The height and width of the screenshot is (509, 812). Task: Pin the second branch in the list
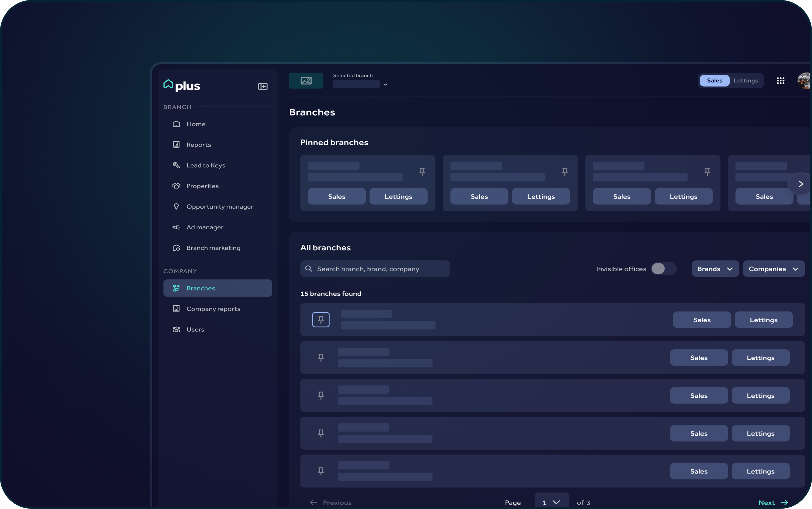pyautogui.click(x=320, y=358)
